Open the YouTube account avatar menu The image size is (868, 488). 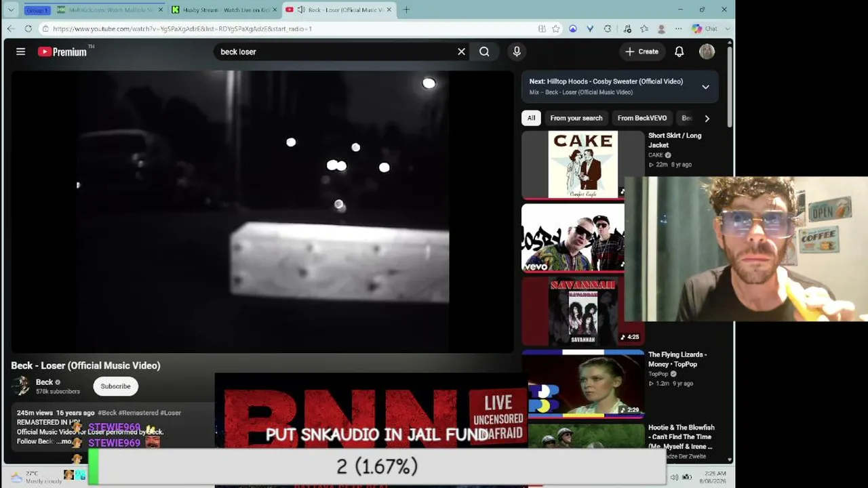(707, 52)
